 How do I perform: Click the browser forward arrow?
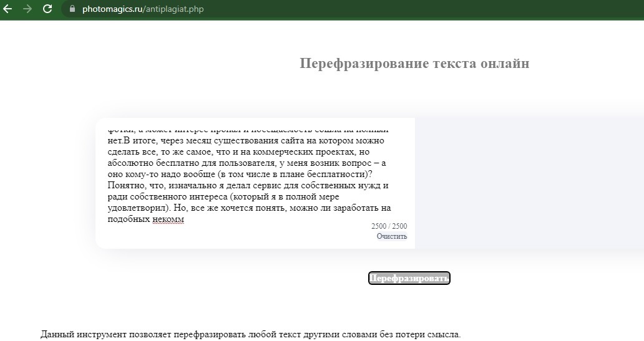click(27, 9)
